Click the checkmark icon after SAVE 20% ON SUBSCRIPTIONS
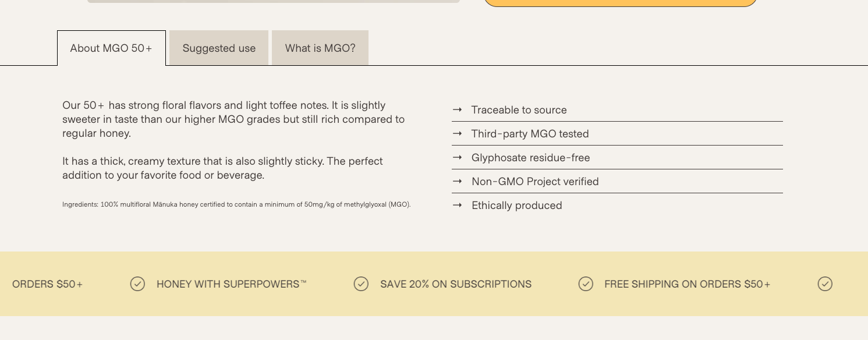The height and width of the screenshot is (340, 868). pos(586,284)
